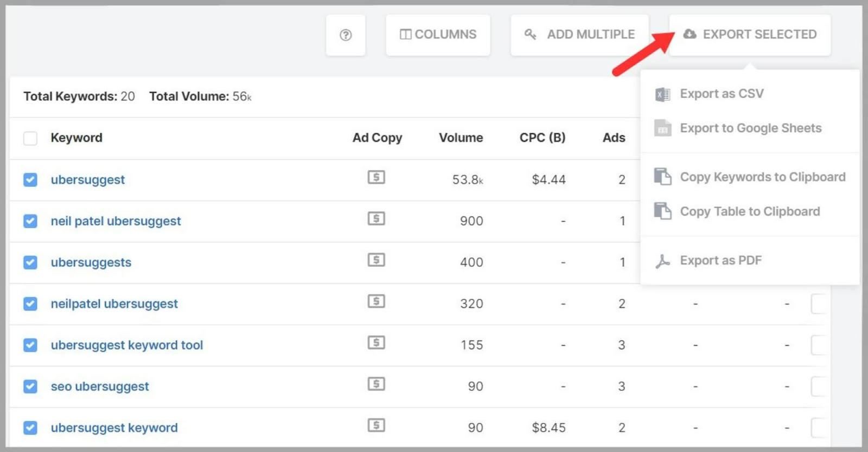Image resolution: width=868 pixels, height=452 pixels.
Task: Open Ad Copy icon for seo ubersuggest
Action: (x=376, y=384)
